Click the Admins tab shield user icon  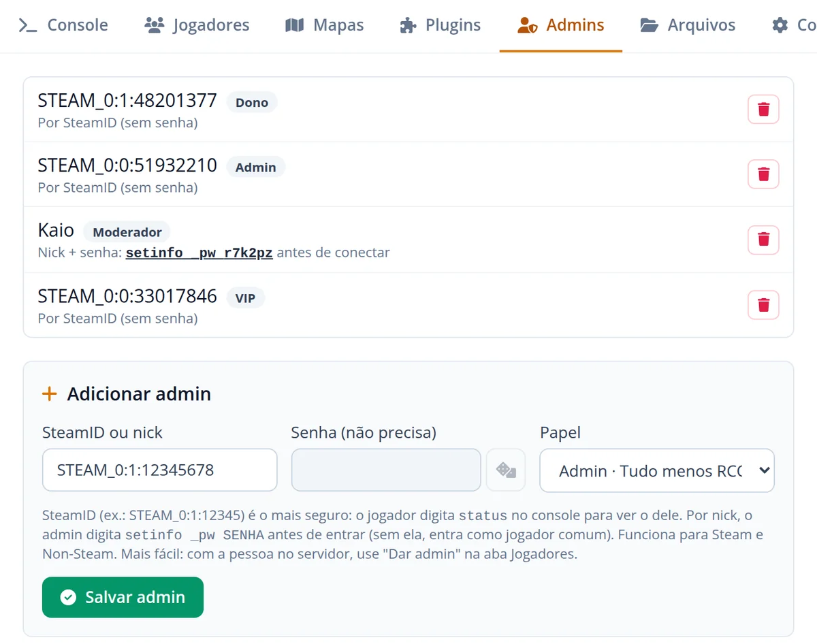(x=528, y=26)
